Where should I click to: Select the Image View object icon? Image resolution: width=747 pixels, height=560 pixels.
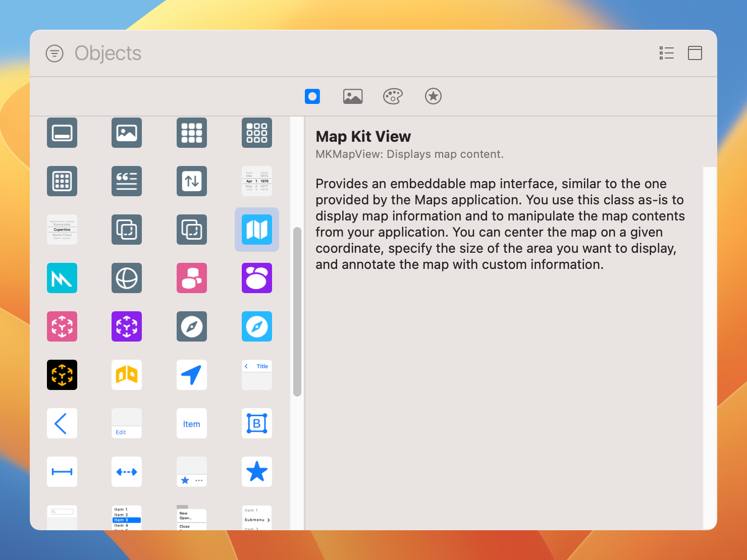pyautogui.click(x=127, y=133)
